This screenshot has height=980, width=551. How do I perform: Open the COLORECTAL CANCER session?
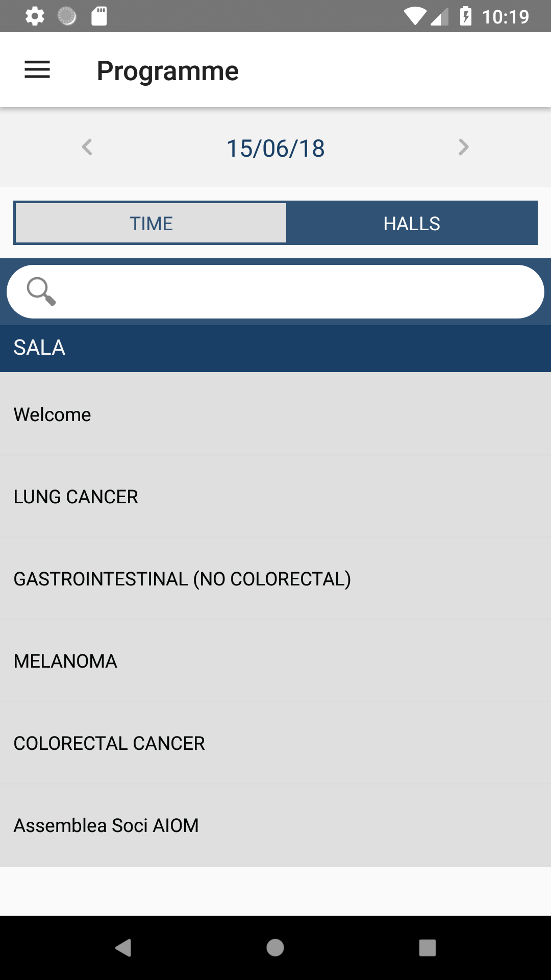point(275,743)
